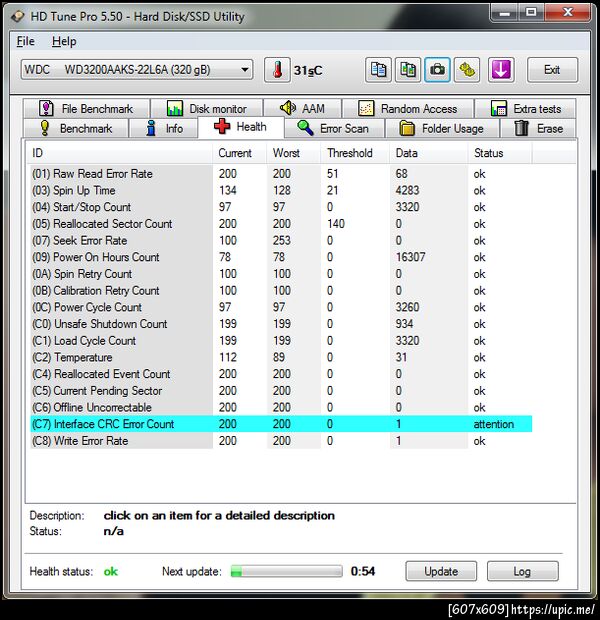Click the Threshold column header
600x620 pixels.
[x=355, y=153]
